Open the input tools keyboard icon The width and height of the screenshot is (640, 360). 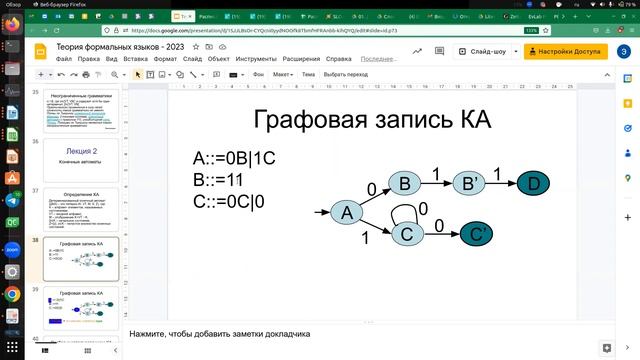click(x=233, y=75)
